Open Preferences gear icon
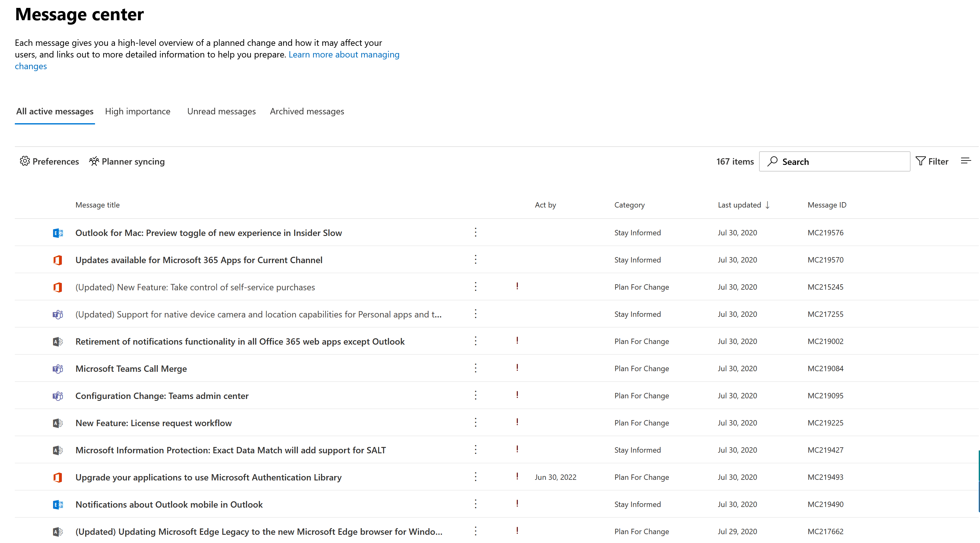Viewport: 980px width, 543px height. (25, 161)
